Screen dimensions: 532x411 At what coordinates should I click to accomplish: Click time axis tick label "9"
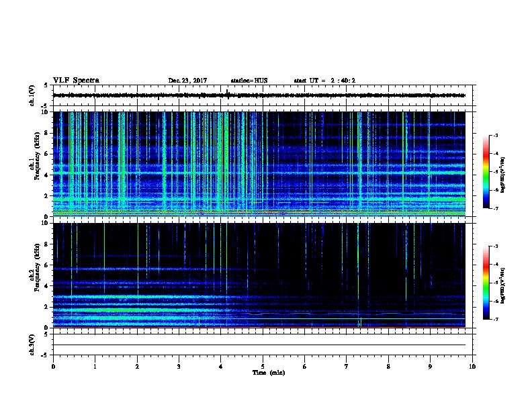pos(430,367)
